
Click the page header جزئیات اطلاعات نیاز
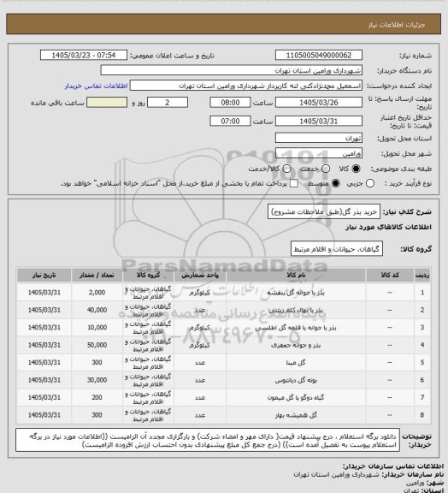[x=397, y=25]
